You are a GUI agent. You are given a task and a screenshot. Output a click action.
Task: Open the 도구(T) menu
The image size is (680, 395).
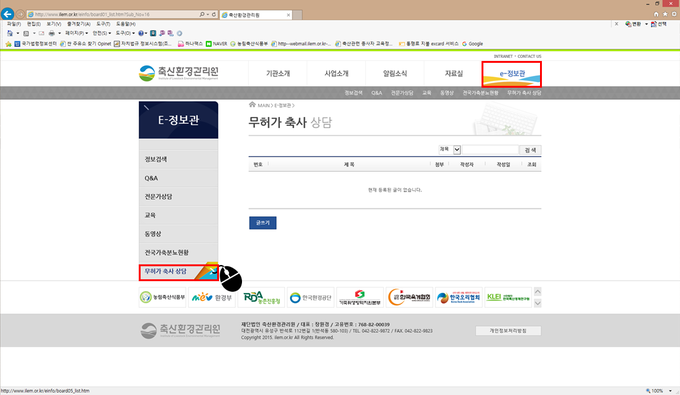coord(103,24)
